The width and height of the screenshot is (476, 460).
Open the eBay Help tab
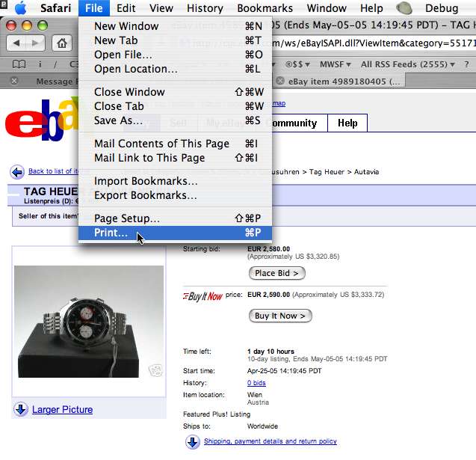[x=347, y=123]
